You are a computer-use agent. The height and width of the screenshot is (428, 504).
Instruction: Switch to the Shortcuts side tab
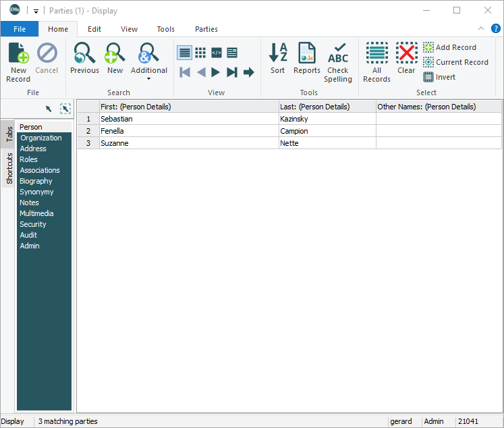[x=9, y=168]
